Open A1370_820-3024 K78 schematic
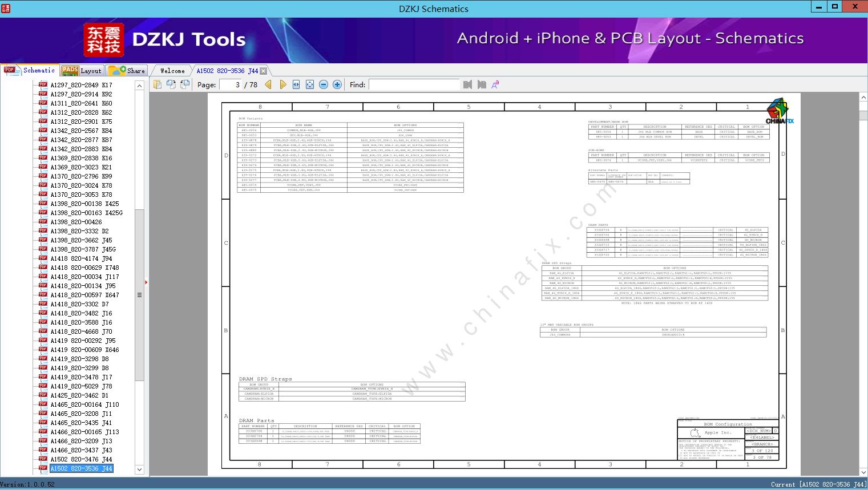The image size is (868, 490). click(x=81, y=185)
